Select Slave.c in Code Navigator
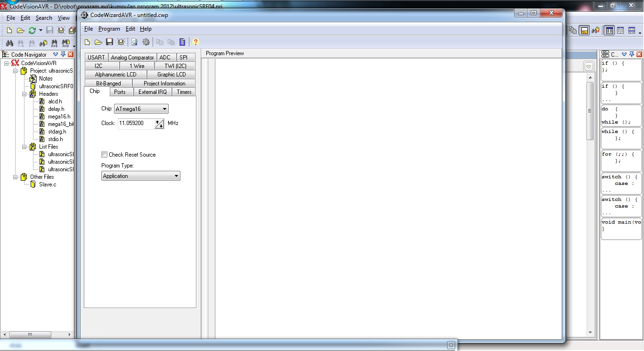 [48, 184]
